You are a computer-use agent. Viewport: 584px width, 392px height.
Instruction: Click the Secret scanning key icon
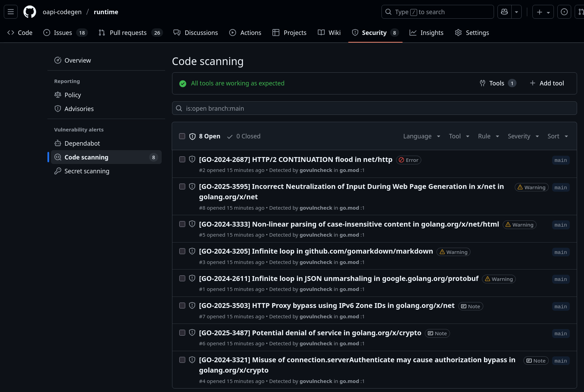click(x=58, y=171)
